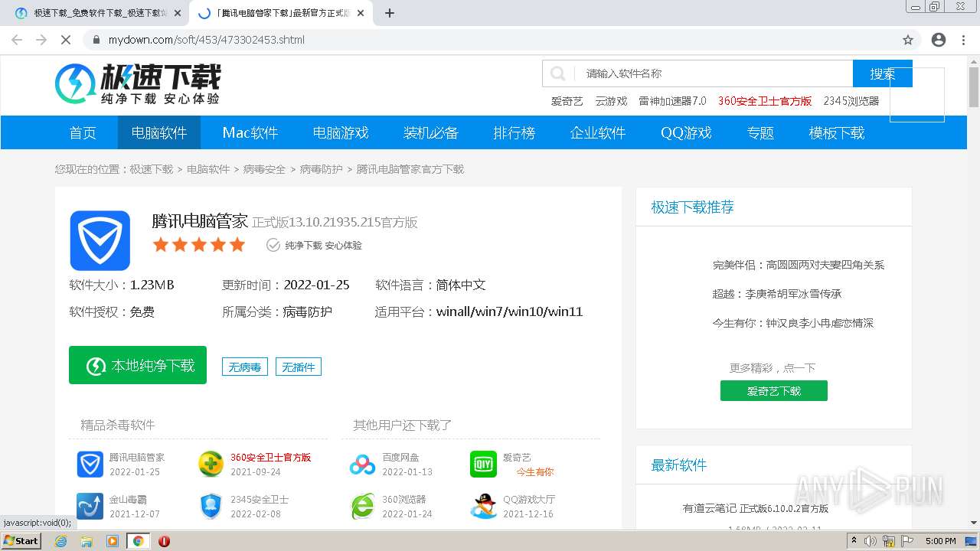
Task: Click the 腾讯电脑管家 icon in antivirus list
Action: pos(90,464)
